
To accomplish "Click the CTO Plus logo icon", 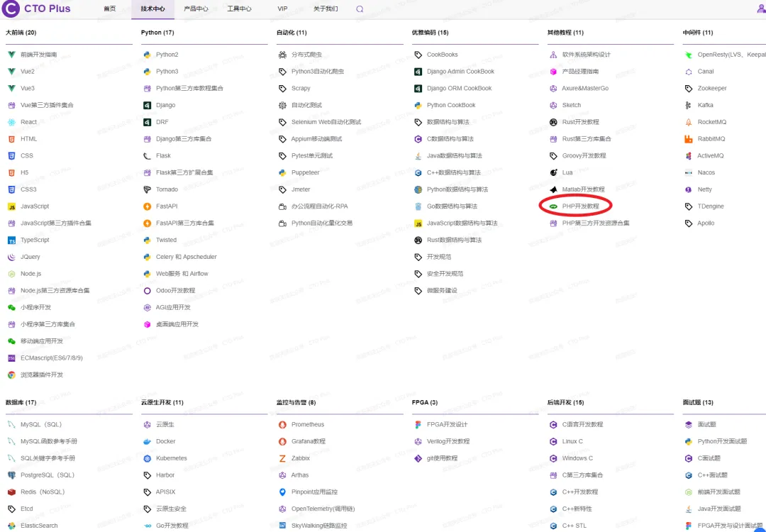I will pyautogui.click(x=11, y=9).
